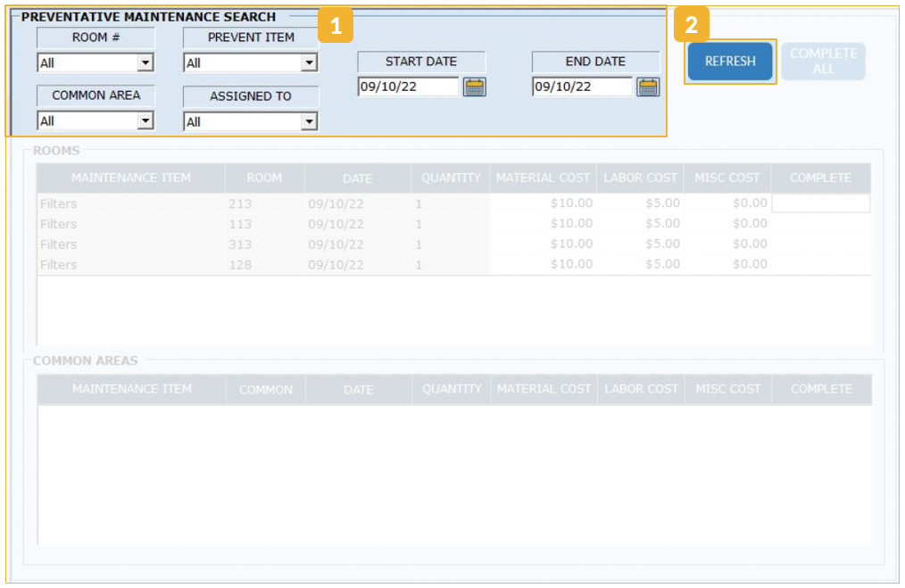Image resolution: width=905 pixels, height=588 pixels.
Task: Click into the End Date field
Action: click(x=582, y=87)
